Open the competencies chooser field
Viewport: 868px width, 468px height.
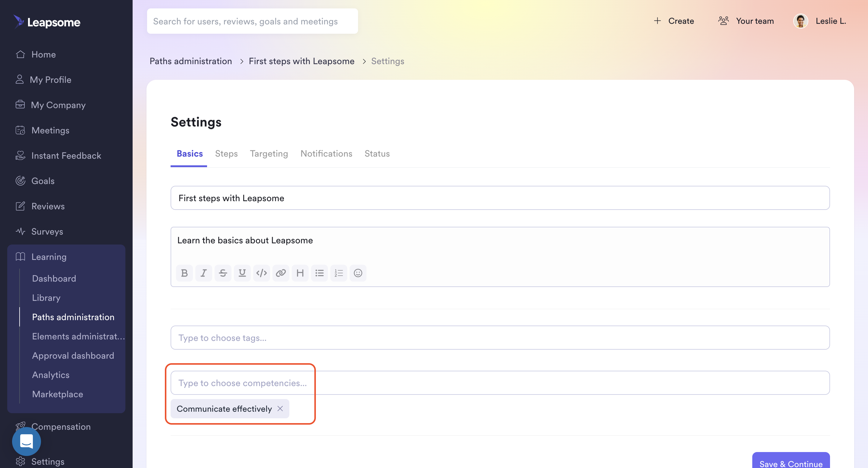point(500,382)
